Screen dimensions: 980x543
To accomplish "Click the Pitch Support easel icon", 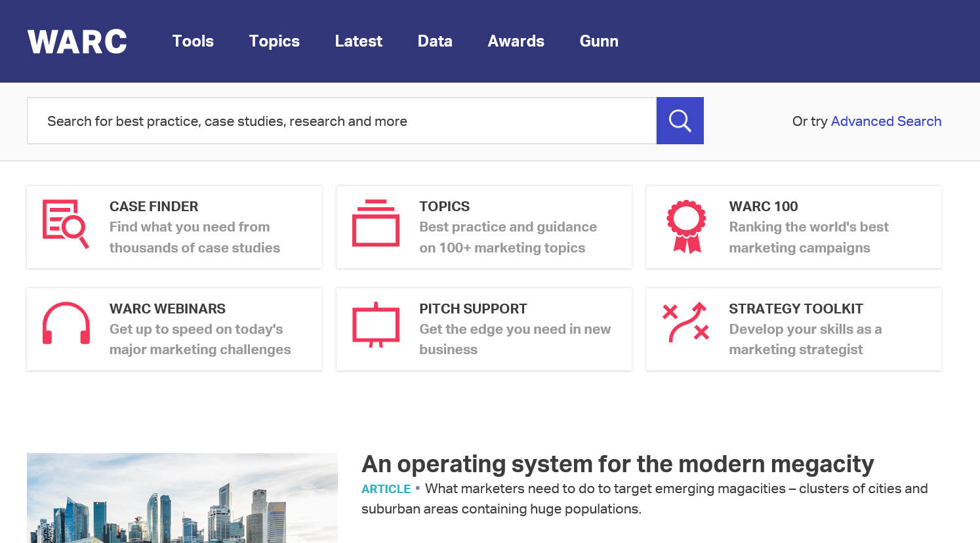I will [x=376, y=325].
